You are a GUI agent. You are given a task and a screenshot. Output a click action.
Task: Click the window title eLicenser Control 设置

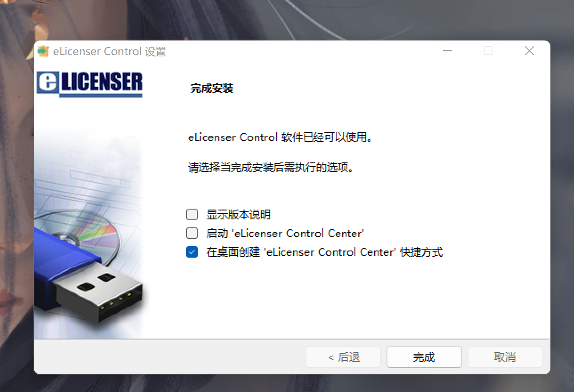(x=110, y=52)
